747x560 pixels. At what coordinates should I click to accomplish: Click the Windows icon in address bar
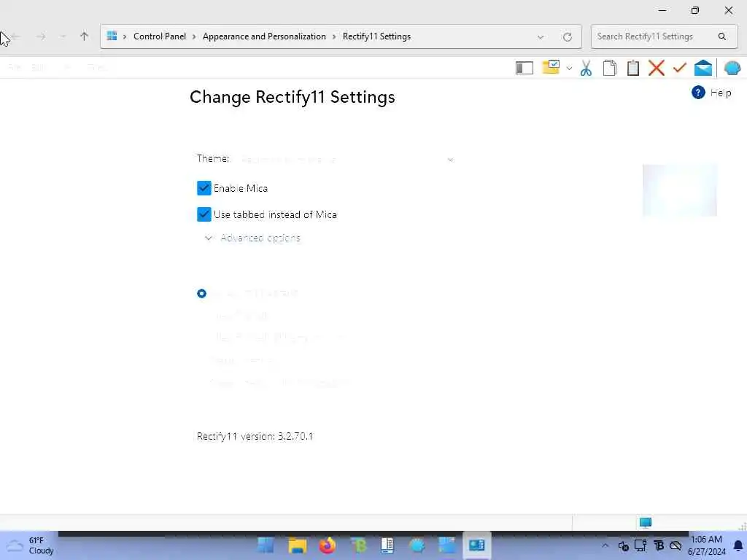112,36
